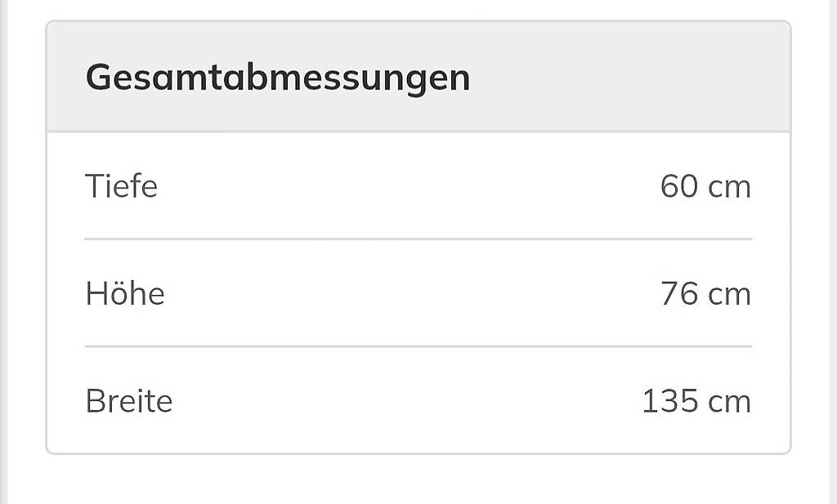This screenshot has height=504, width=837.
Task: Click the Höhe row in dimensions table
Action: click(418, 293)
